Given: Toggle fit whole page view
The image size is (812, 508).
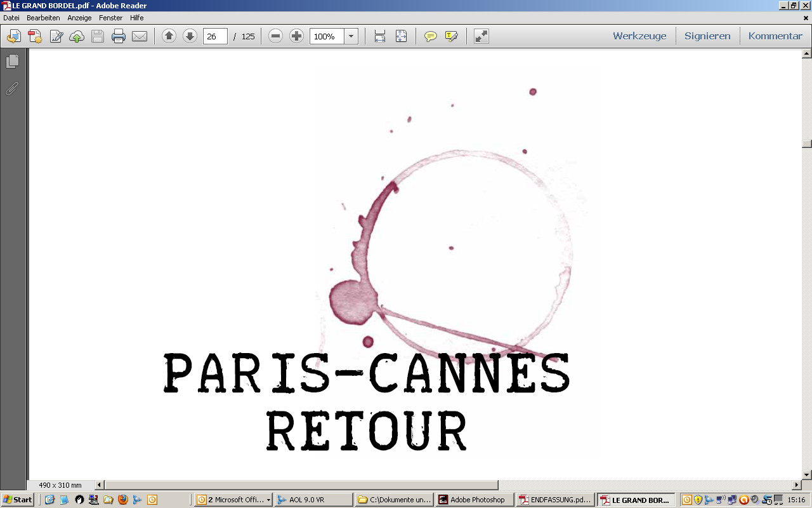Looking at the screenshot, I should tap(401, 36).
